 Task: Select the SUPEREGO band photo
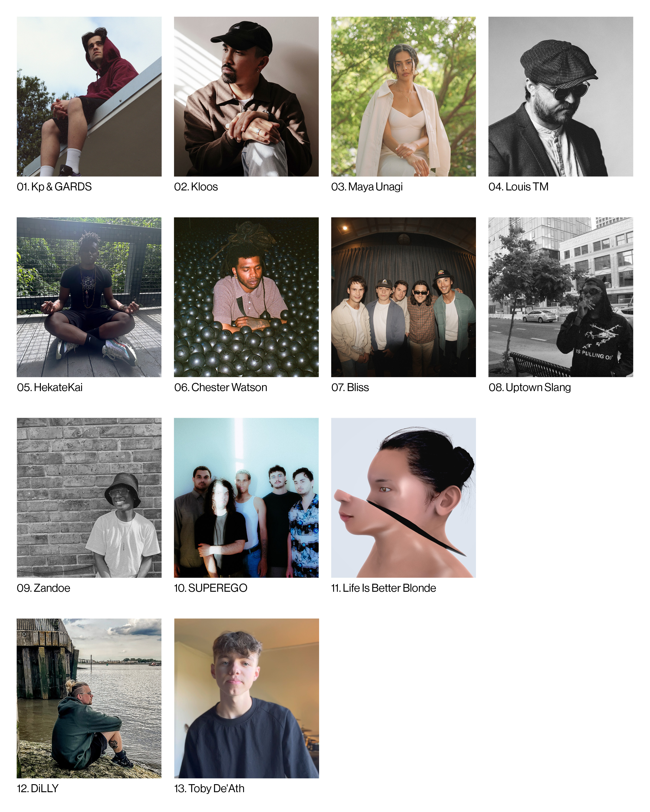[x=246, y=498]
